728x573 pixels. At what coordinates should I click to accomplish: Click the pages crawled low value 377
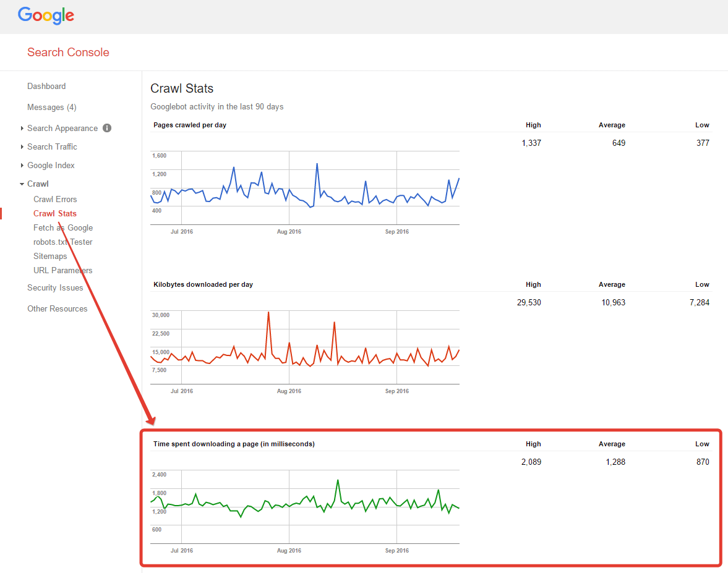pos(703,143)
